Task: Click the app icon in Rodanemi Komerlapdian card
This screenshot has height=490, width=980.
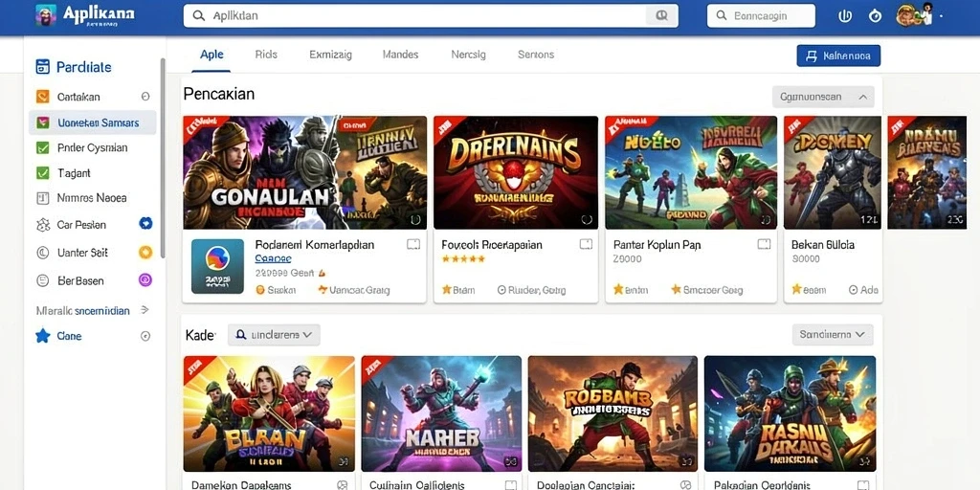Action: (217, 266)
